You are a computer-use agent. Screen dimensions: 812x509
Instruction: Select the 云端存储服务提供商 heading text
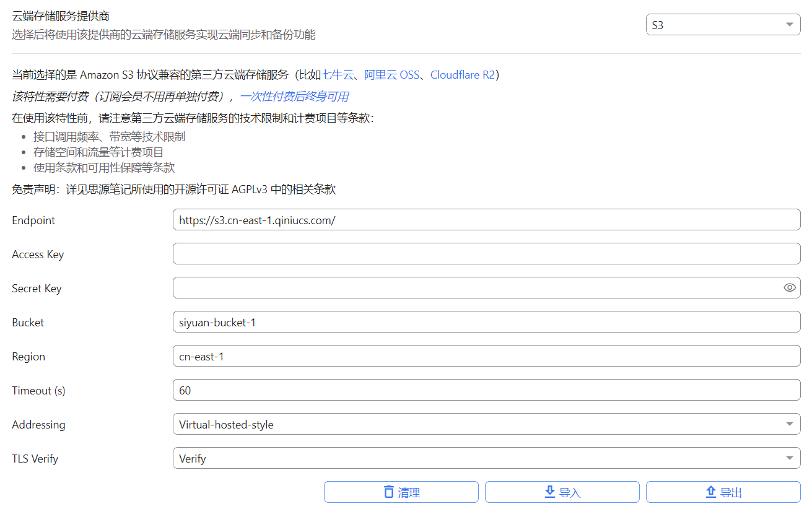pos(61,16)
